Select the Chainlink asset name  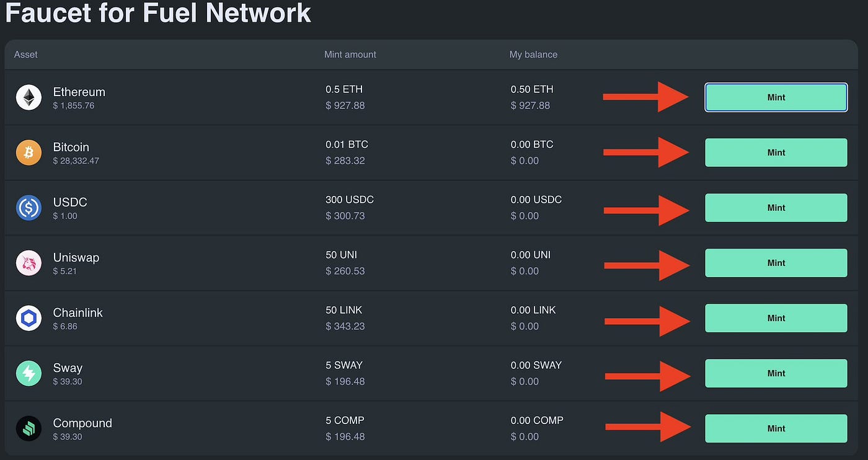click(x=78, y=312)
